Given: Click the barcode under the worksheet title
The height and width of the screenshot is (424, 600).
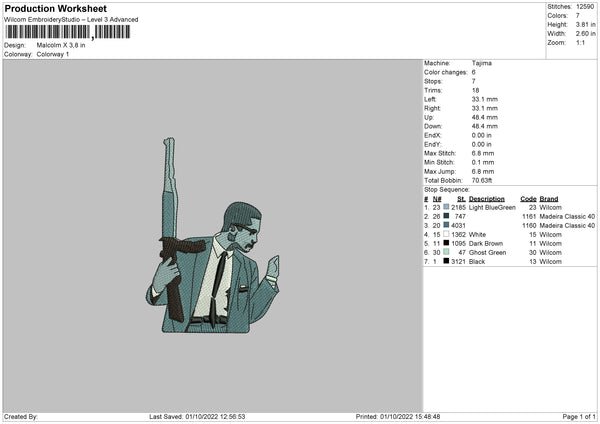Looking at the screenshot, I should tap(68, 32).
